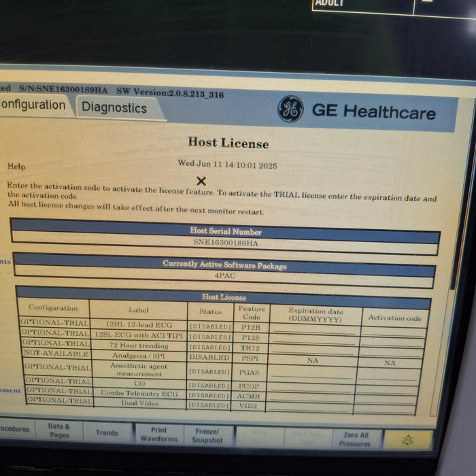Open the Trends view

(x=107, y=432)
